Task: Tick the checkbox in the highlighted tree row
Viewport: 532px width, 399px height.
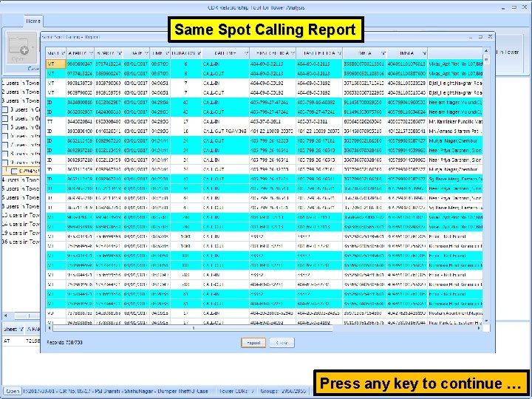Action: coord(14,171)
